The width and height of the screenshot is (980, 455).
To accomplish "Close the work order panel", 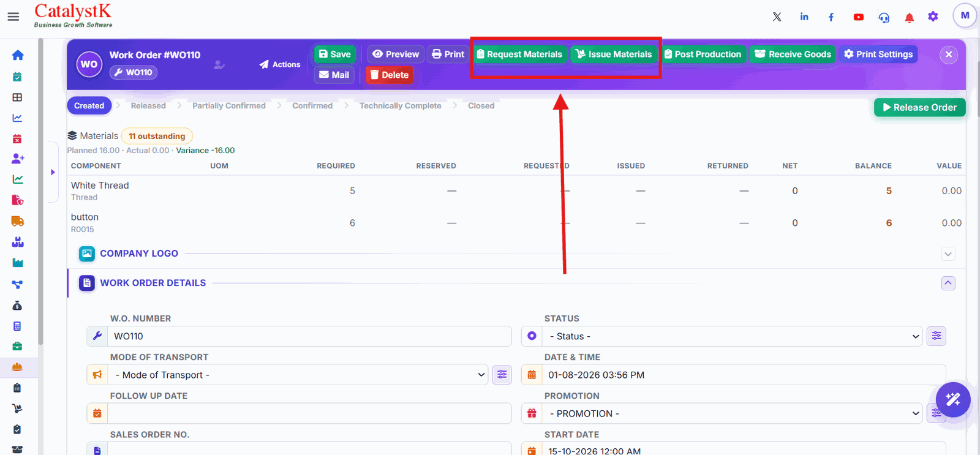I will [x=949, y=55].
